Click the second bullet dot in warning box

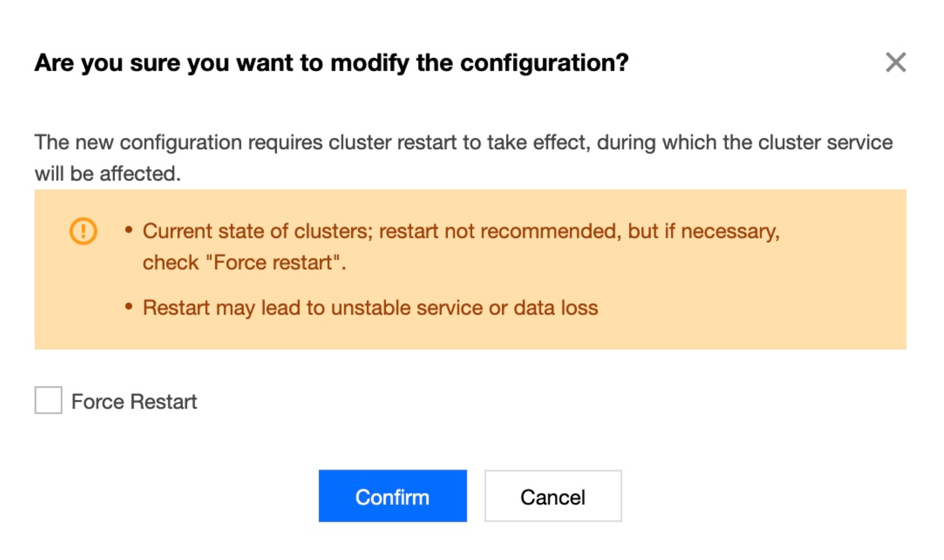click(x=128, y=306)
